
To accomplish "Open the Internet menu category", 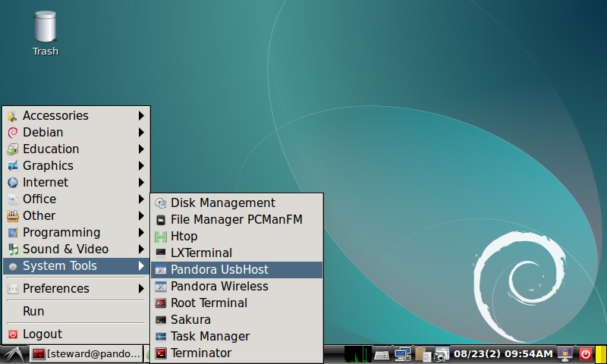I will point(77,182).
